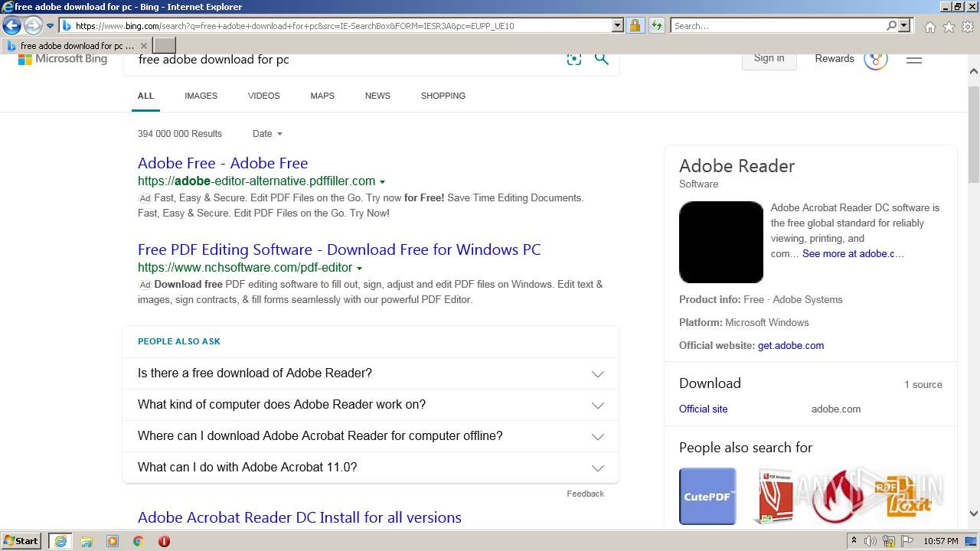
Task: Open a new blank tab
Action: (x=165, y=46)
